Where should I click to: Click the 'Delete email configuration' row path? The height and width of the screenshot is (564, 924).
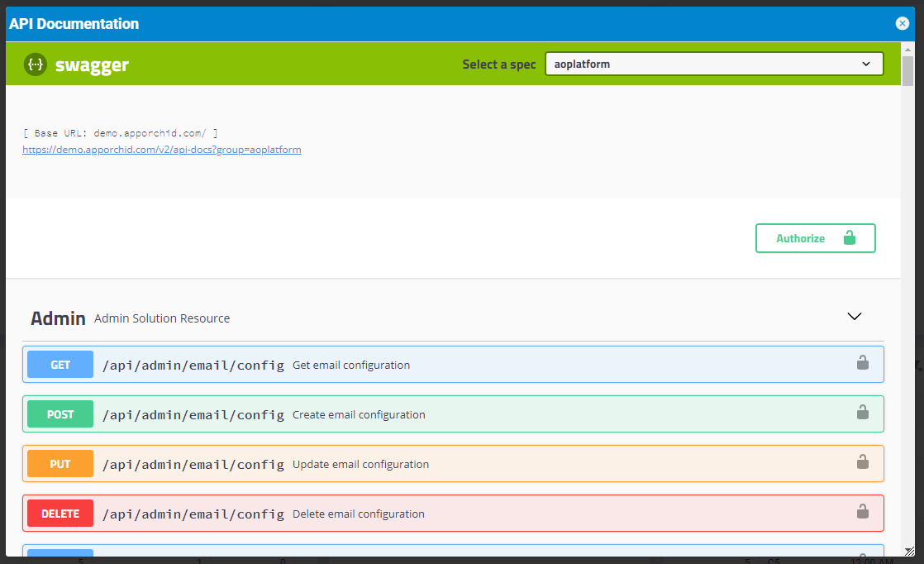[193, 514]
